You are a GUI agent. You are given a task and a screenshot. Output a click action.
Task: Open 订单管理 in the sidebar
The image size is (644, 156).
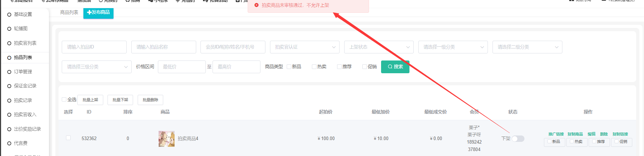pos(23,72)
